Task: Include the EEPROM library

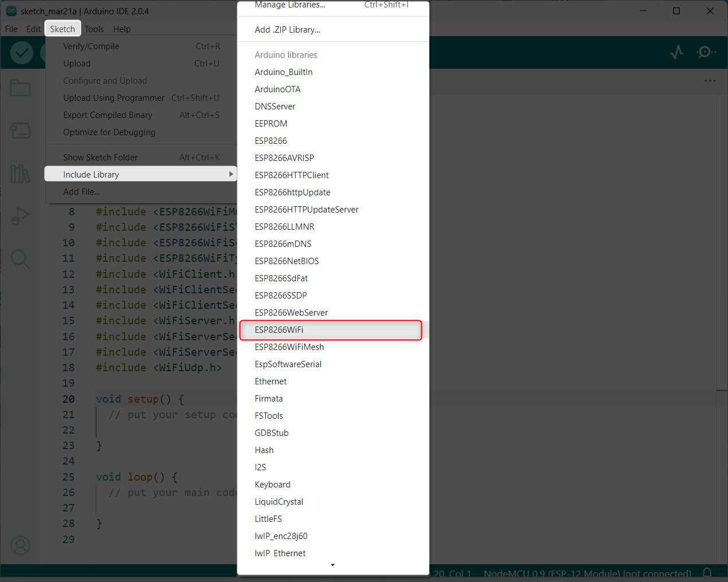Action: [x=333, y=124]
